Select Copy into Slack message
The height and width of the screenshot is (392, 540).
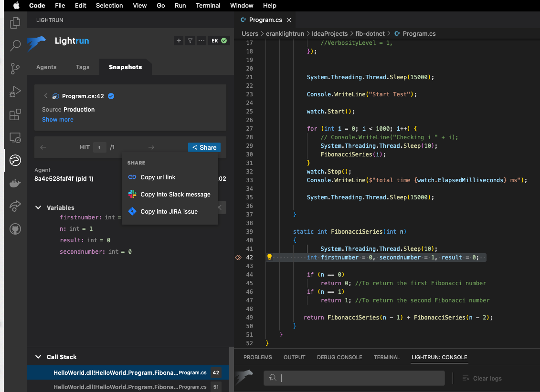click(175, 195)
